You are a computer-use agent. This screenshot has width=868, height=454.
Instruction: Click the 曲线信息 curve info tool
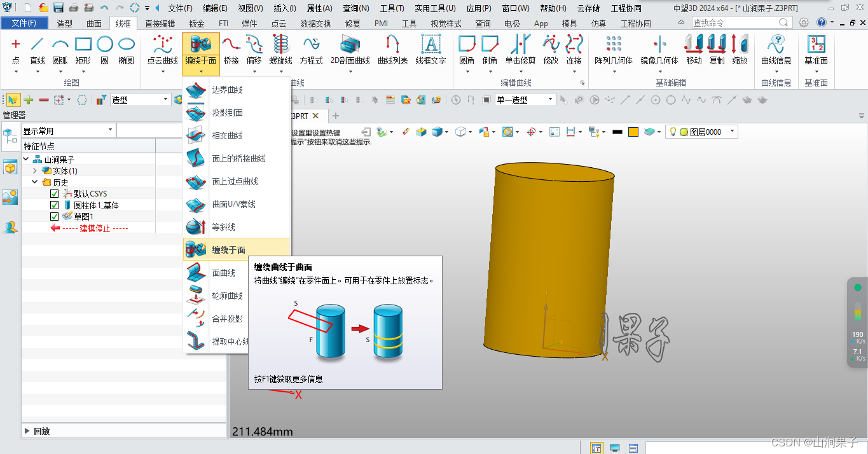pos(776,50)
